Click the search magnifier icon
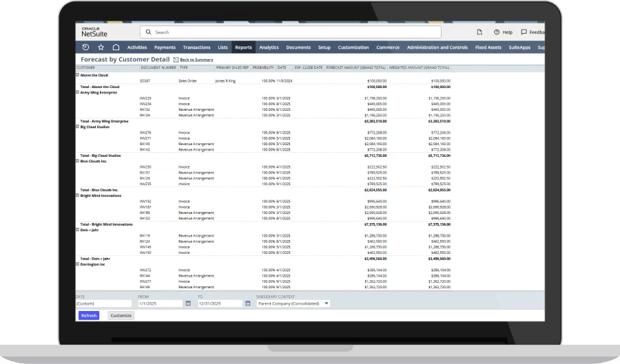Image resolution: width=620 pixels, height=364 pixels. point(148,32)
